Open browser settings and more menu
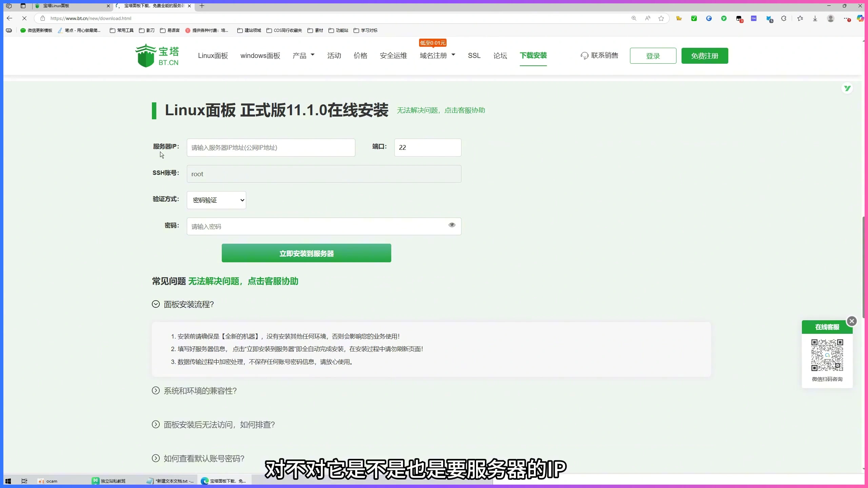This screenshot has height=488, width=868. coord(847,19)
